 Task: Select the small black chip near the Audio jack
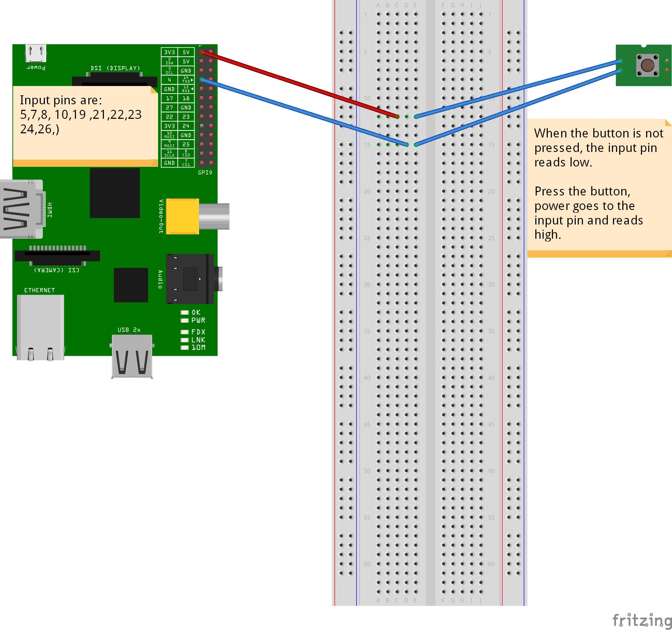[131, 285]
